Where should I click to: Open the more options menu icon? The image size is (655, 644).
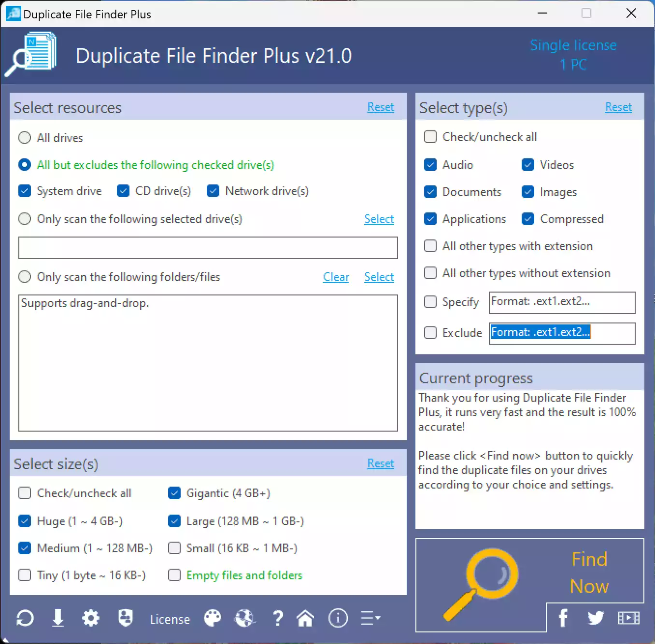click(370, 618)
